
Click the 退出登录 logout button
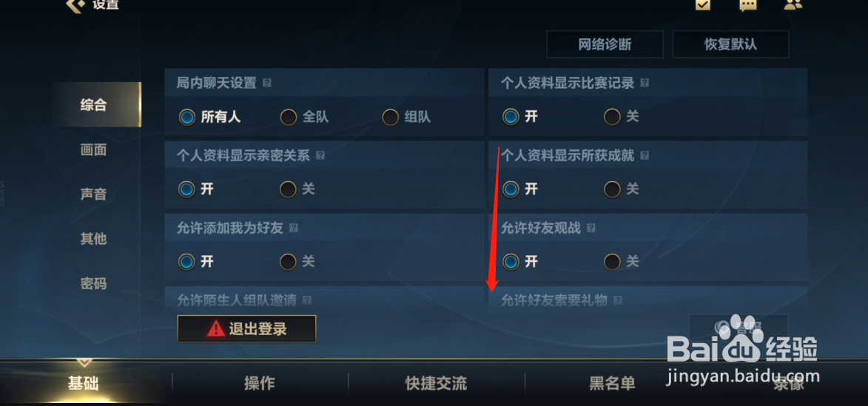coord(247,329)
